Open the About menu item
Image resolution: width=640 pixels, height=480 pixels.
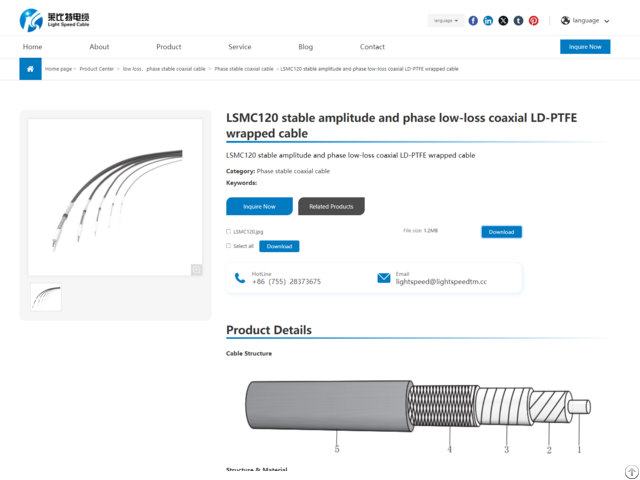pos(99,47)
